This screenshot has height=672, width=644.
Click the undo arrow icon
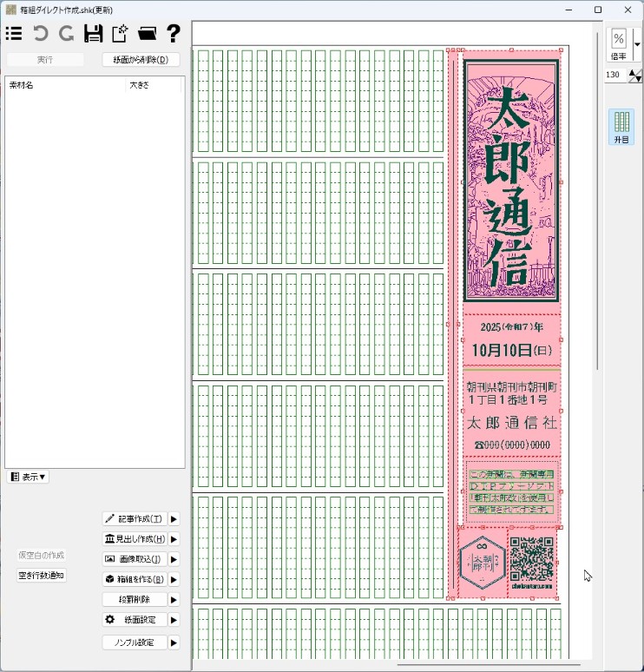click(40, 34)
